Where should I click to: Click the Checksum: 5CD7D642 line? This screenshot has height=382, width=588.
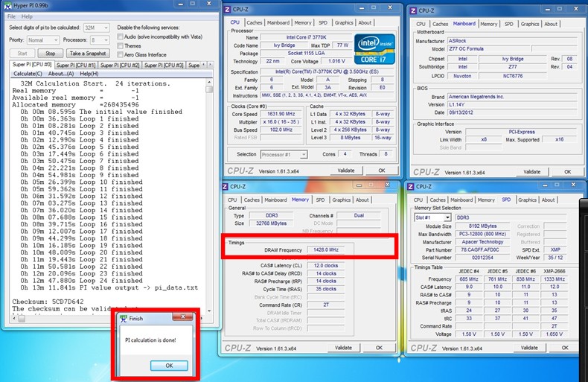click(x=48, y=302)
